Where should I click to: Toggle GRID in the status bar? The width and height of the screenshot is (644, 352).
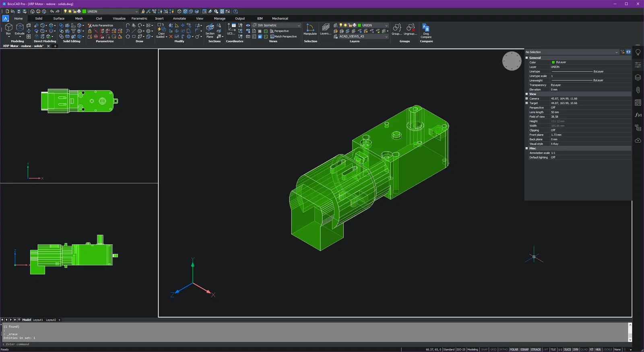pos(493,350)
